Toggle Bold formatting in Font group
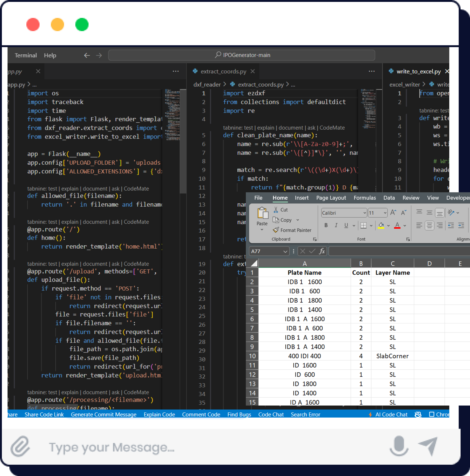This screenshot has height=476, width=470. [326, 225]
